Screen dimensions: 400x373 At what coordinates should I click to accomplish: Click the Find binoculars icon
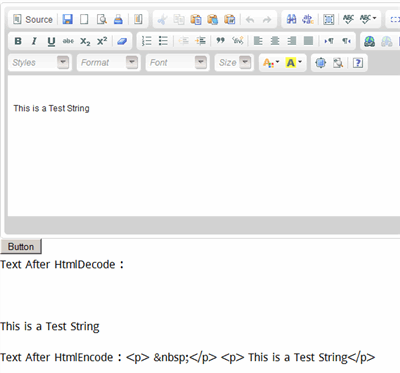pos(291,19)
